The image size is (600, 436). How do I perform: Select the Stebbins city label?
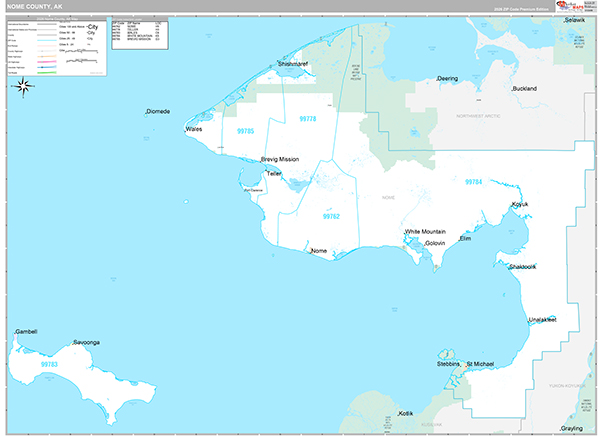pos(448,364)
